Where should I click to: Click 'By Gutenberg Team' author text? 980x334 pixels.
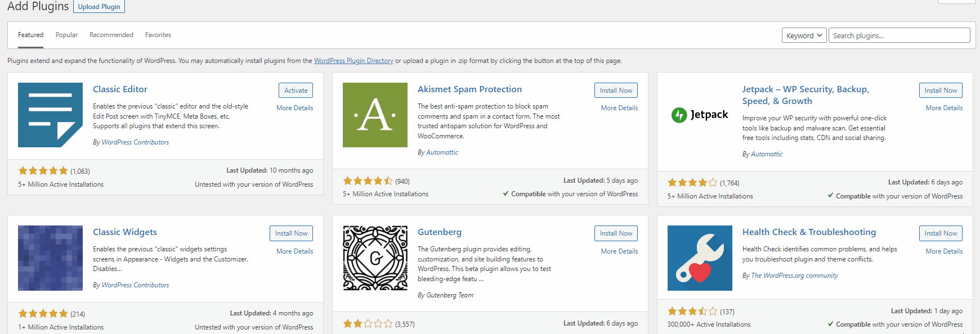[x=445, y=295]
